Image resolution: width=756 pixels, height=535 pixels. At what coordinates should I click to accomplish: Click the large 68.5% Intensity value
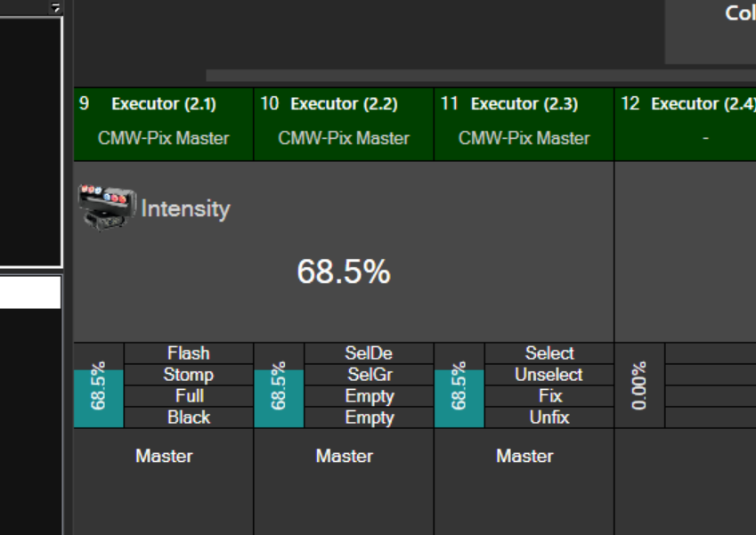pyautogui.click(x=344, y=272)
